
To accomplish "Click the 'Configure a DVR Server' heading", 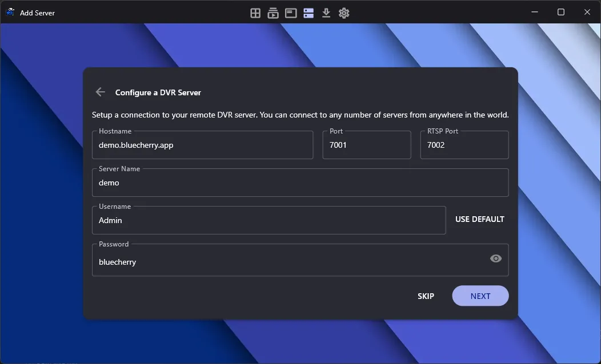I will click(158, 92).
